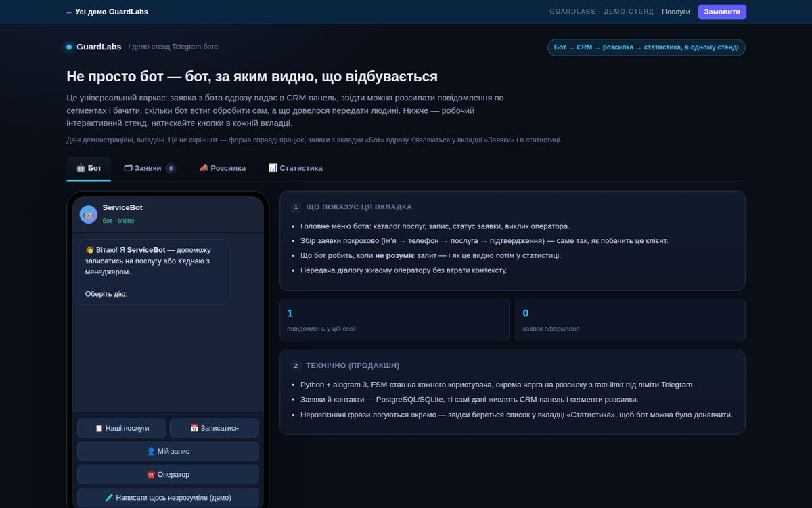The image size is (812, 508).
Task: Click the line starting «Python + aiogram 3»
Action: (x=497, y=385)
